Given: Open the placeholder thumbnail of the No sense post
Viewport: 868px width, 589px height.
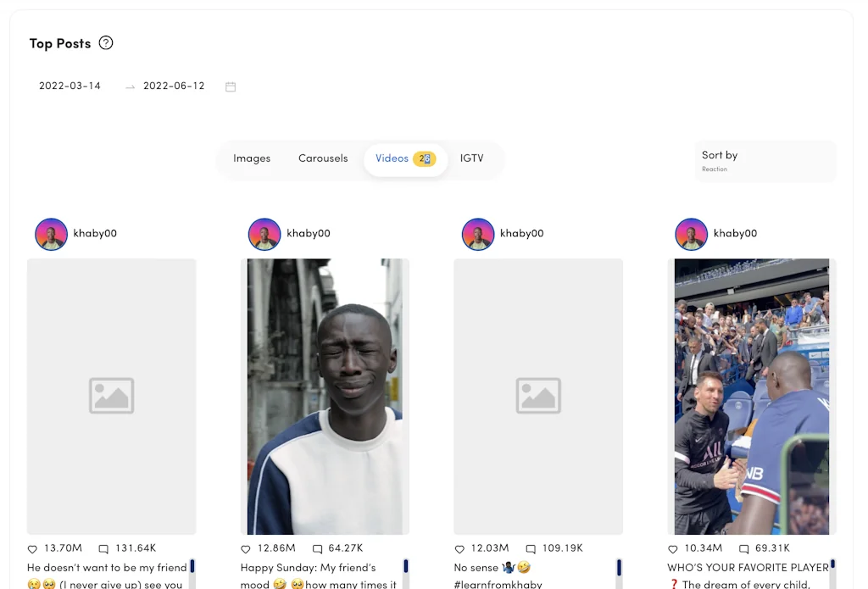Looking at the screenshot, I should click(538, 397).
